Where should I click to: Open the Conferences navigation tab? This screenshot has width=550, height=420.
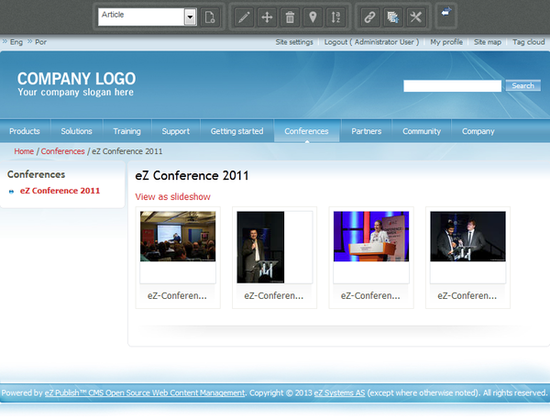tap(306, 131)
